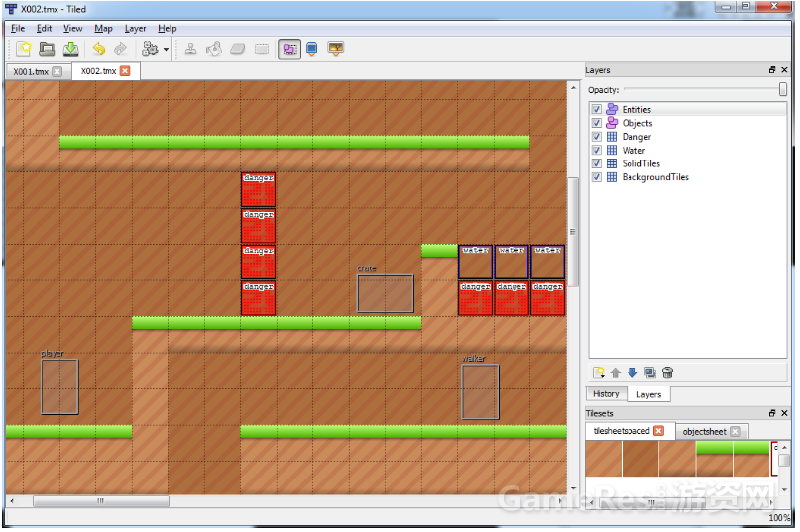Open the dropdown next to the dice icon
Screen dimensions: 800x532
pyautogui.click(x=166, y=50)
